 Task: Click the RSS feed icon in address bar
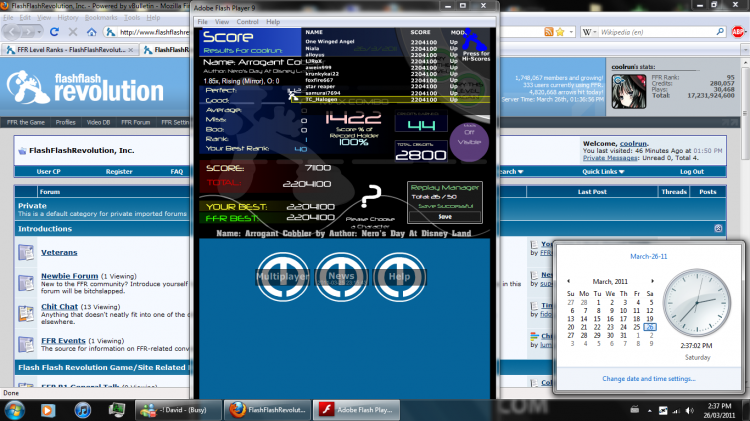pyautogui.click(x=549, y=32)
